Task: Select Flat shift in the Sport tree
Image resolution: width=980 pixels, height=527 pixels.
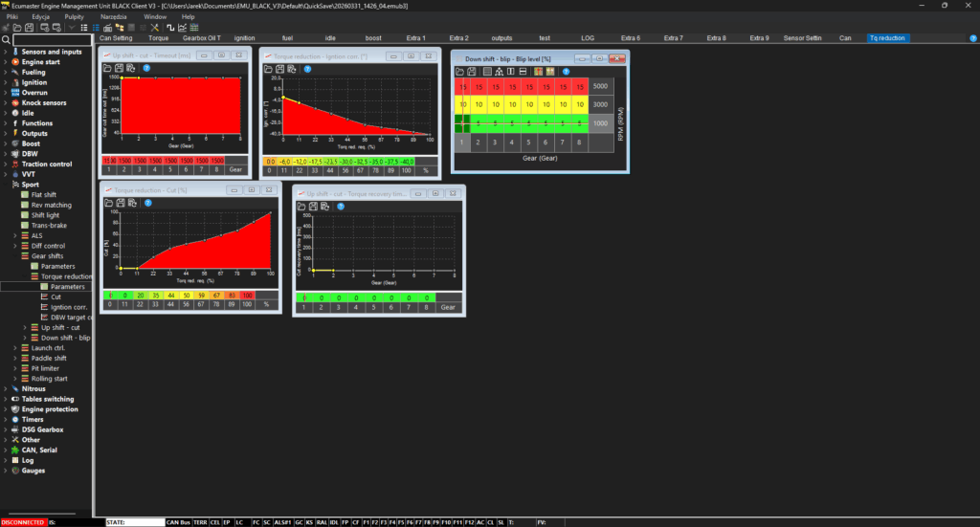Action: click(x=43, y=194)
